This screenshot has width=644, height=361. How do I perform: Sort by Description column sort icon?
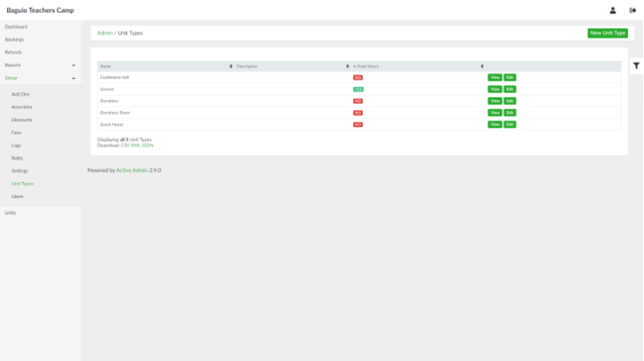click(348, 66)
